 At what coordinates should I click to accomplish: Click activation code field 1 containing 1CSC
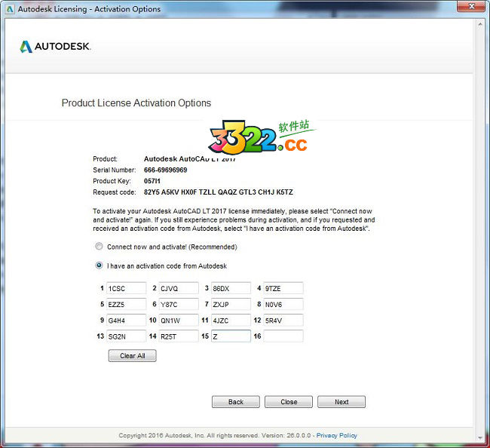click(x=126, y=288)
